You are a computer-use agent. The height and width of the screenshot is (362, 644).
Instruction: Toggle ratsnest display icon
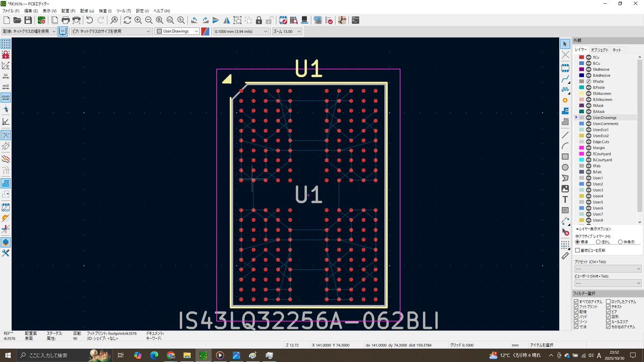6,135
